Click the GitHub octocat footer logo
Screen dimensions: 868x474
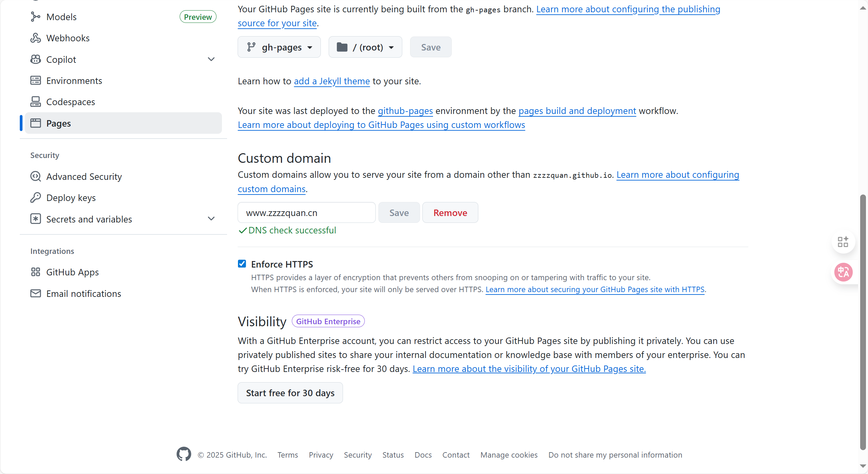click(184, 454)
